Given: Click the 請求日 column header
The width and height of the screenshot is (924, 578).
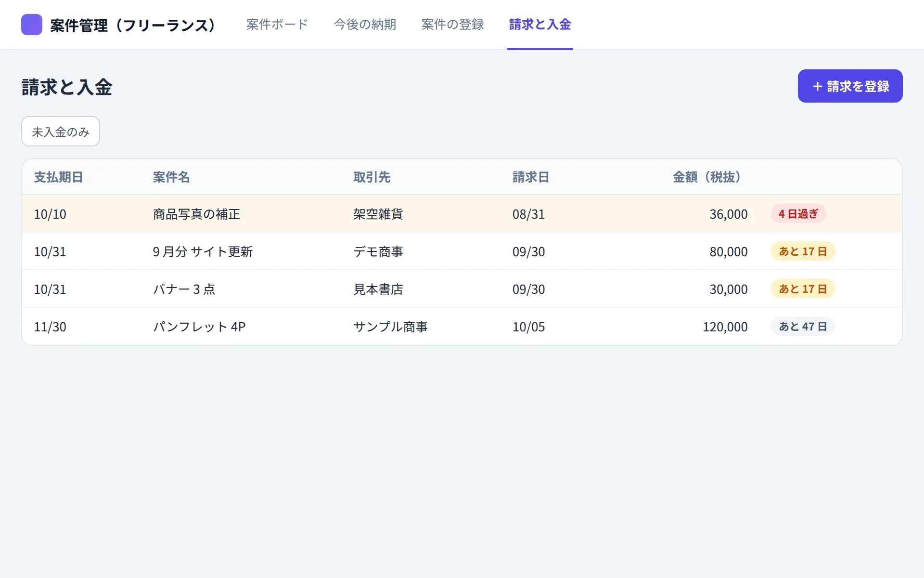Looking at the screenshot, I should coord(531,177).
